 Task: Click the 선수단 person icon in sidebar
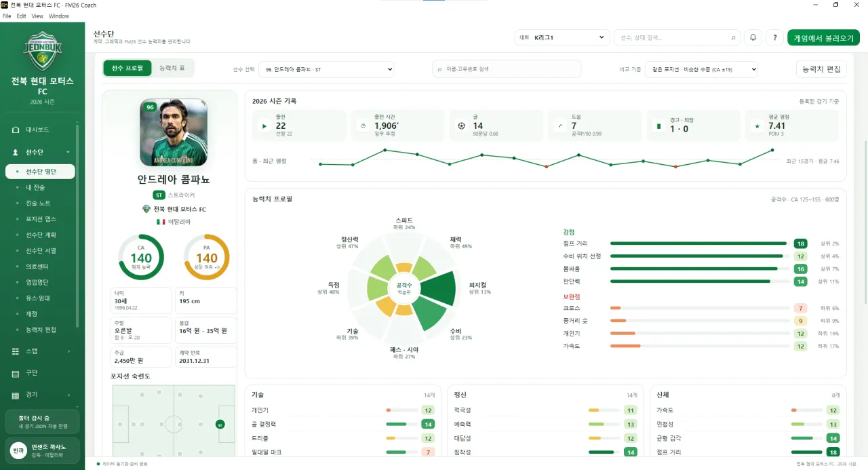tap(16, 153)
